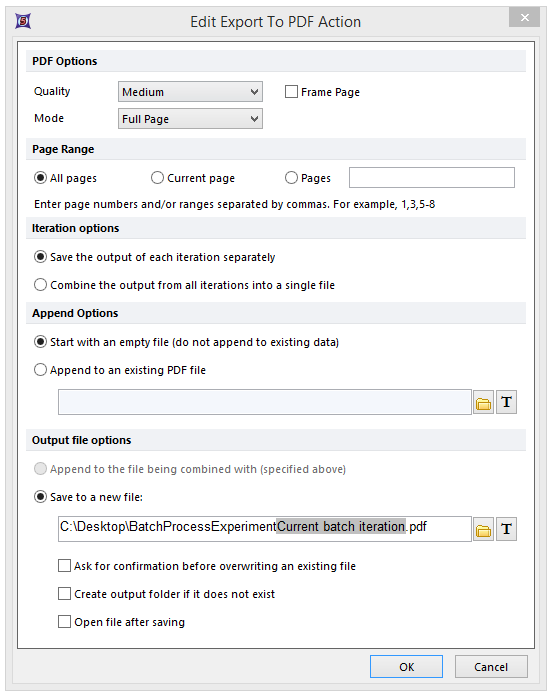Click the Current batch iteration token in the output path
Screen dimensions: 555x698
tap(341, 527)
